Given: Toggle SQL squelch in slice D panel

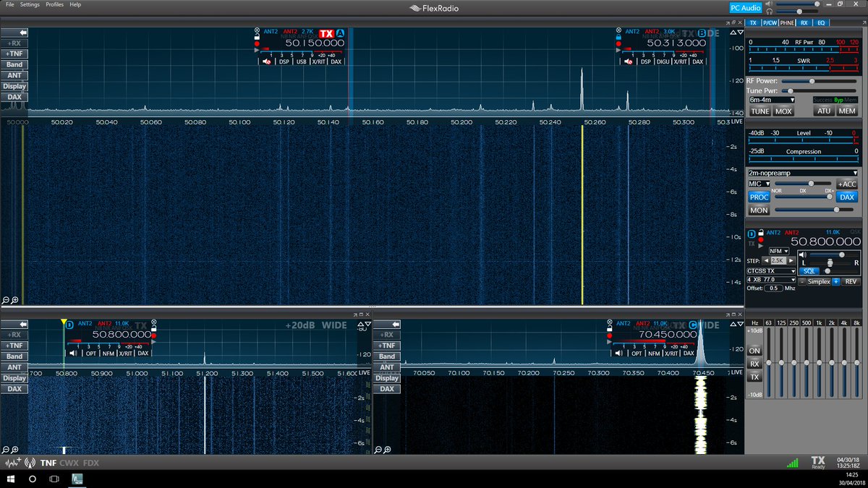Looking at the screenshot, I should [809, 270].
